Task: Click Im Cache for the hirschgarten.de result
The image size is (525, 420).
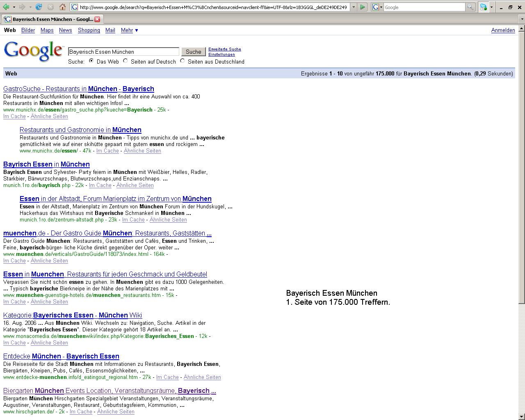Action: coord(81,412)
